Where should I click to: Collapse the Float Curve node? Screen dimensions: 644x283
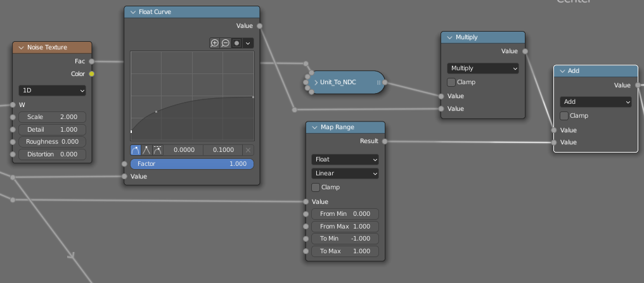coord(133,12)
